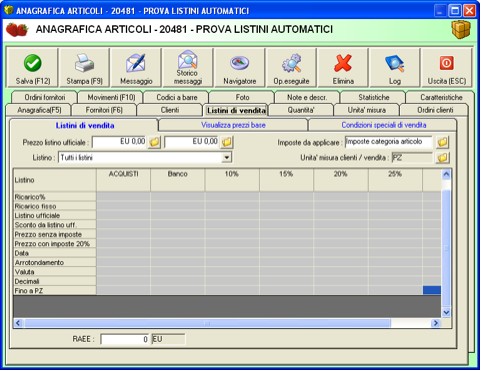Click the Salva (F12) green checkmark button
Viewport: 482px width, 371px height.
[x=33, y=68]
